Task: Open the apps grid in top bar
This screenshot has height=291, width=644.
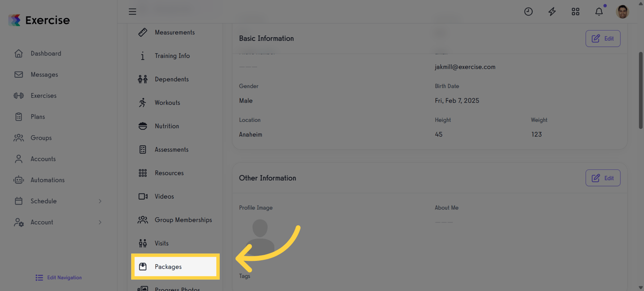Action: pyautogui.click(x=575, y=11)
